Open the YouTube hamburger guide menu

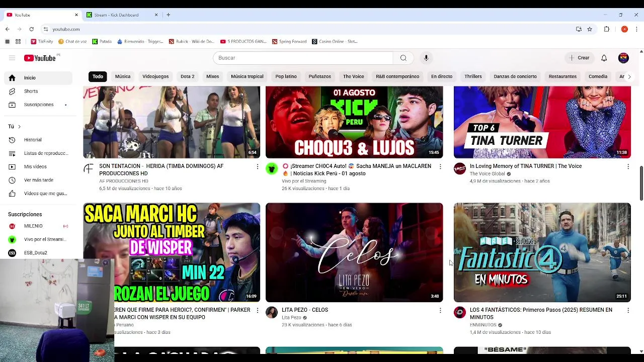point(12,58)
